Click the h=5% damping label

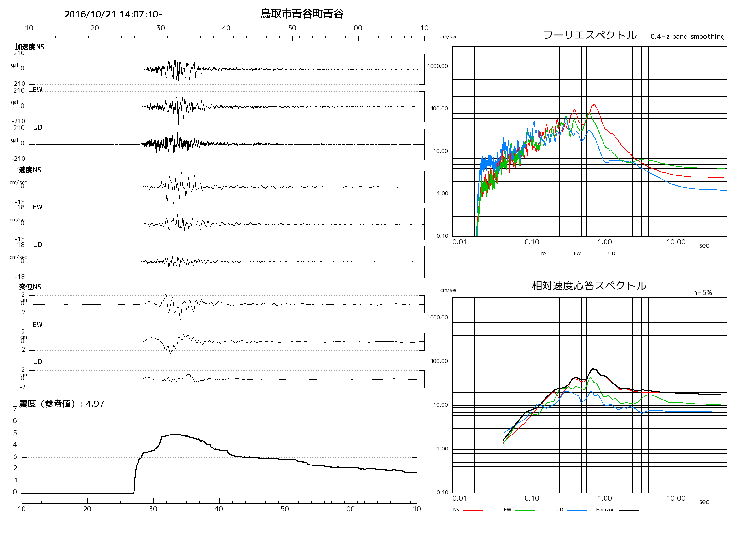[702, 293]
